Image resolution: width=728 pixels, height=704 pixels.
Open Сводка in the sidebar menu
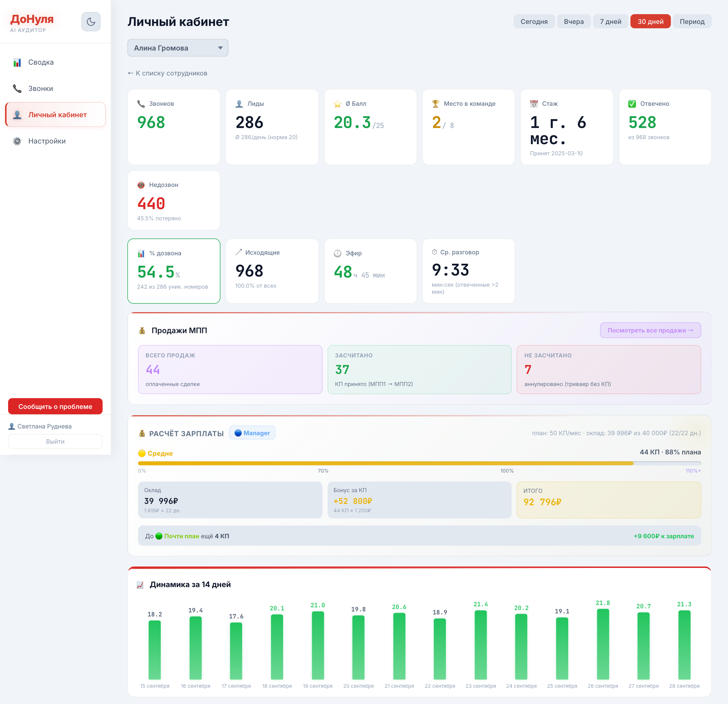pos(55,62)
